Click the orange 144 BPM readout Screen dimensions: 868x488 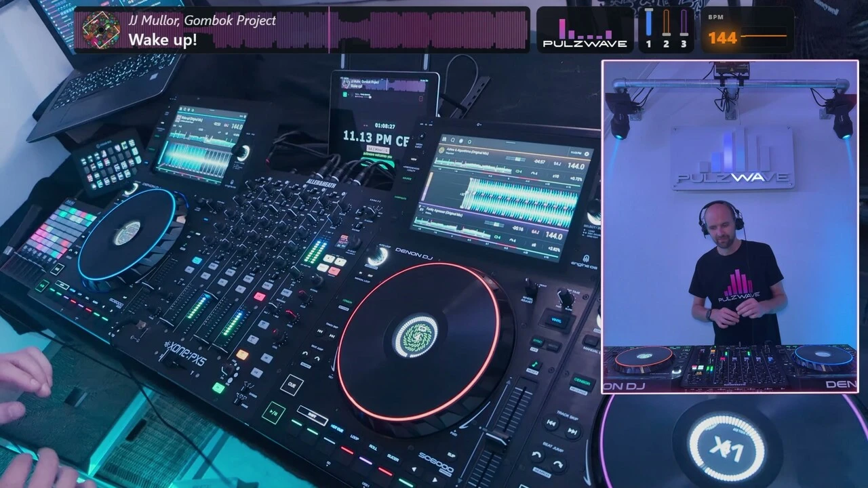(x=723, y=37)
